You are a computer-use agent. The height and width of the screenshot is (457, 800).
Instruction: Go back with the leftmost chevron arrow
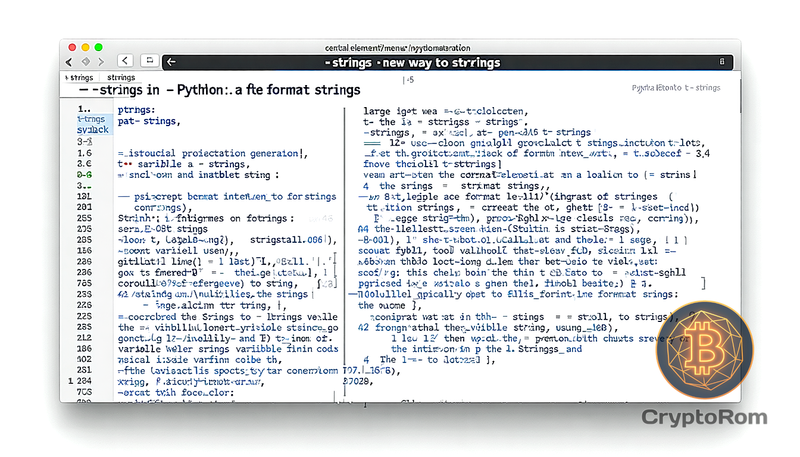tap(69, 62)
